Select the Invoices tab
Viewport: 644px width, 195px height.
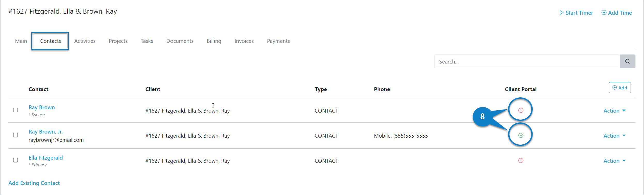pos(244,41)
